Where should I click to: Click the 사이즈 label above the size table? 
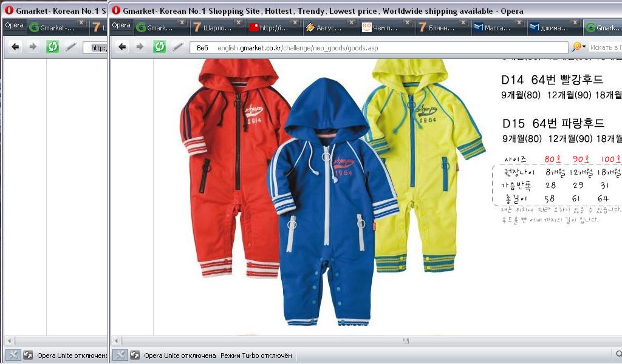point(515,160)
